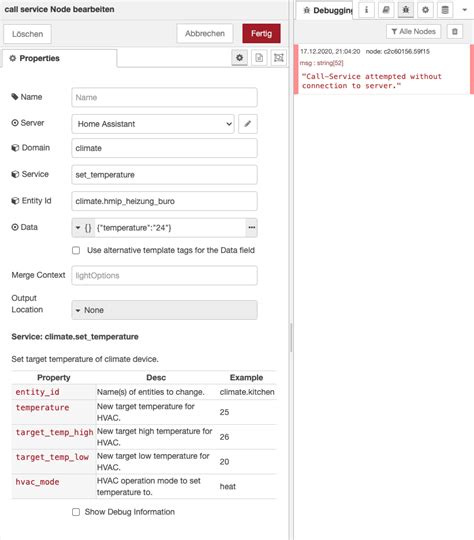Screen dimensions: 474x540
Task: Confirm with the red Fertig button
Action: point(261,33)
